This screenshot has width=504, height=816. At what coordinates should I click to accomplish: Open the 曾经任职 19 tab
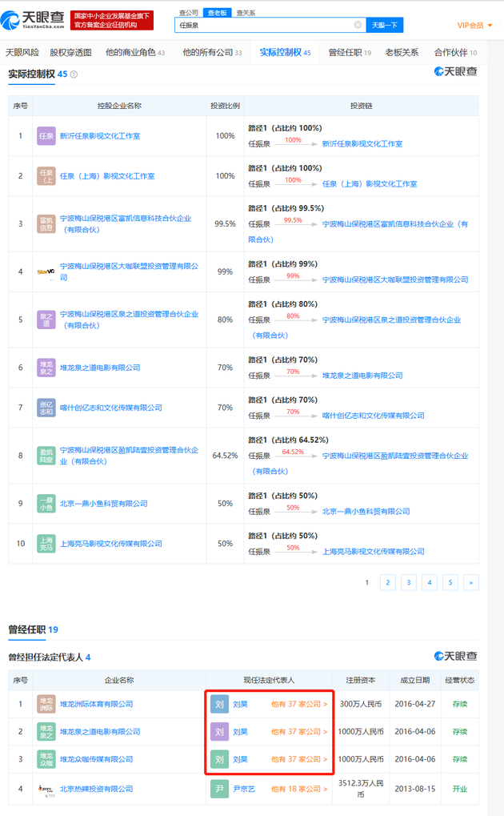click(x=350, y=53)
